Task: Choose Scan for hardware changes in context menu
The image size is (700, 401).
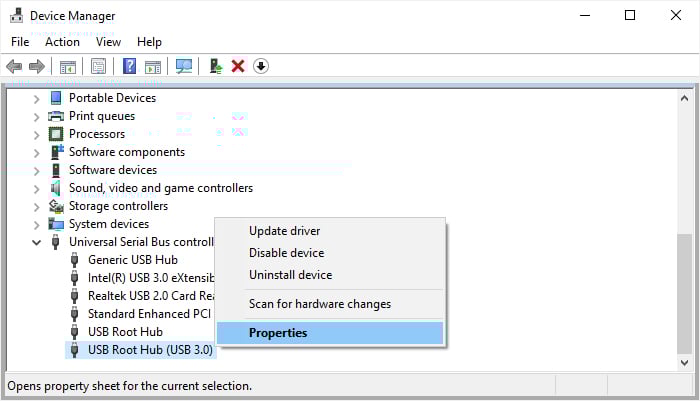Action: pyautogui.click(x=330, y=304)
